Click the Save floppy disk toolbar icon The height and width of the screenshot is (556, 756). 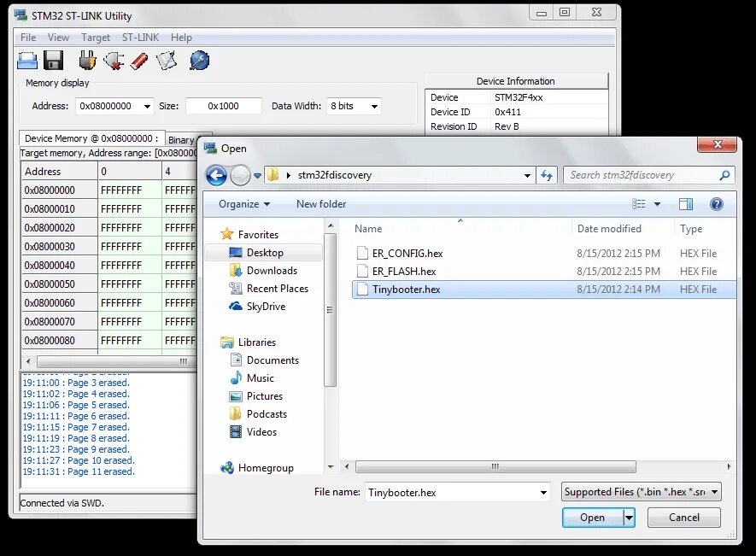(x=54, y=61)
